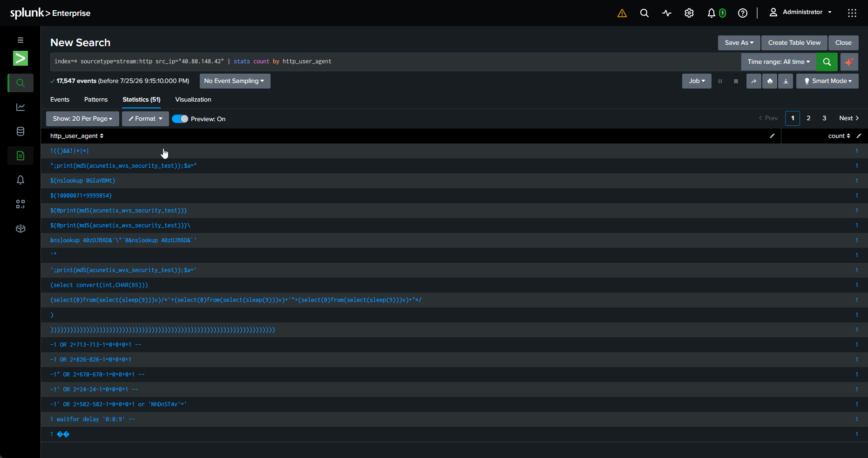
Task: Open Time range All time dropdown
Action: point(779,62)
